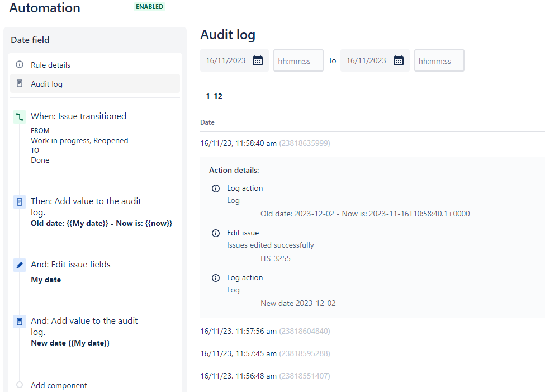Click the New date 2023-12-02 log text

(298, 303)
